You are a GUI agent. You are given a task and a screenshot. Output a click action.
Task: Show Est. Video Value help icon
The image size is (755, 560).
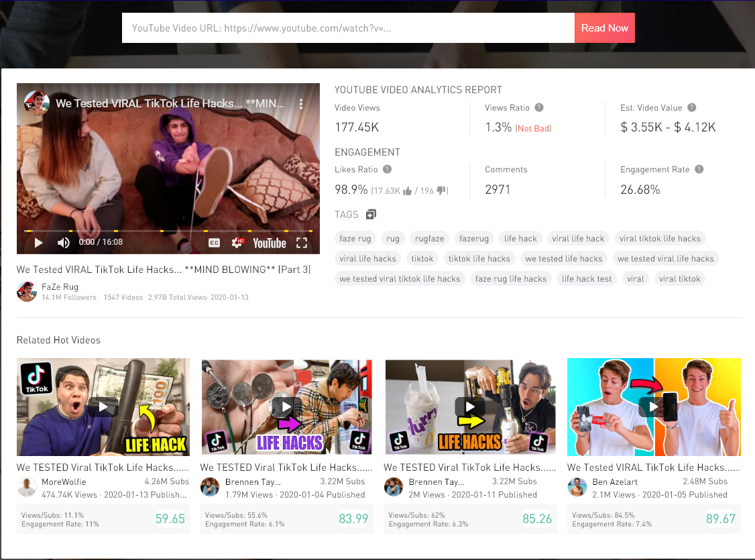tap(691, 107)
